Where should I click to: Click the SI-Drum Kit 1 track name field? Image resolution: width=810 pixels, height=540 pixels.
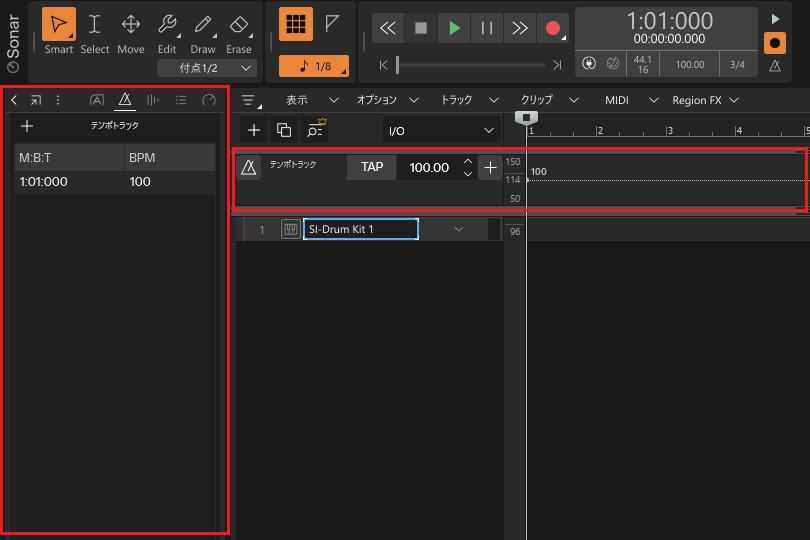pyautogui.click(x=360, y=230)
